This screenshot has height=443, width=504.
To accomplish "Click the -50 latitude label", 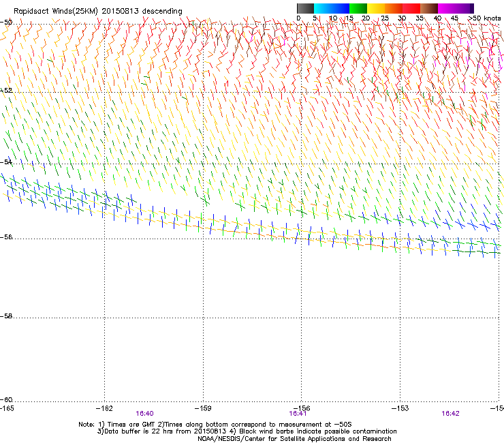I will (x=6, y=22).
